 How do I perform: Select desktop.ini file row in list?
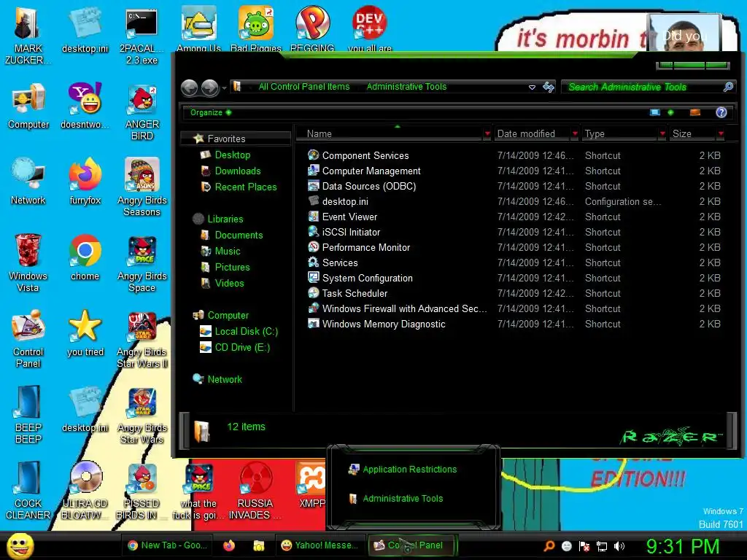pyautogui.click(x=514, y=201)
